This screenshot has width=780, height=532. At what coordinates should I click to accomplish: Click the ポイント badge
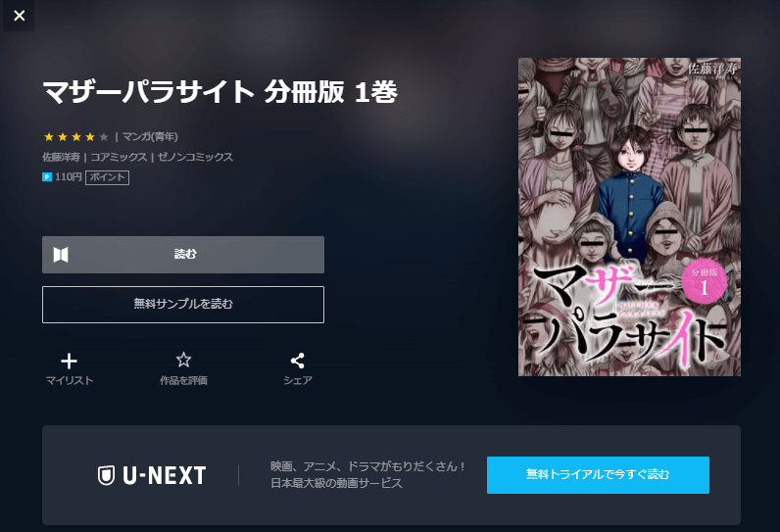click(107, 177)
